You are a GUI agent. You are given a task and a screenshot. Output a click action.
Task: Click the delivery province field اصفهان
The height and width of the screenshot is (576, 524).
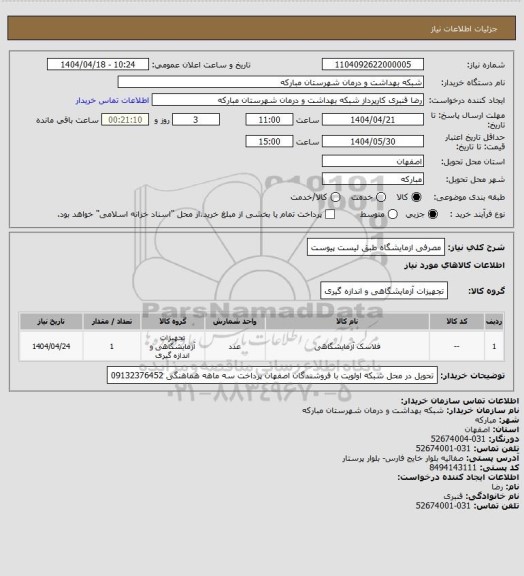click(373, 161)
